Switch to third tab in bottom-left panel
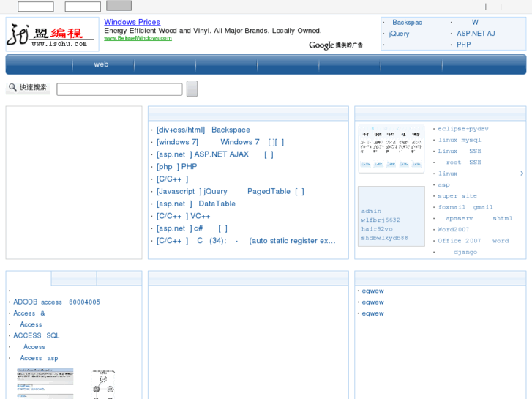This screenshot has width=532, height=399. coord(119,278)
